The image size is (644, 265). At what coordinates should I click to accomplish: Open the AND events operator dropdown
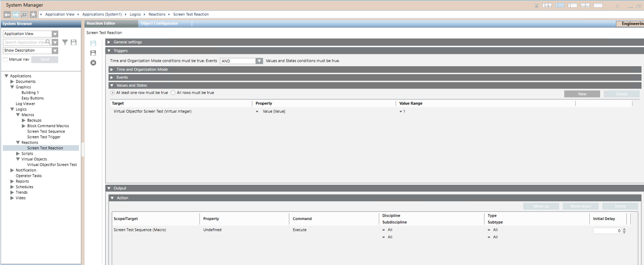pyautogui.click(x=259, y=61)
